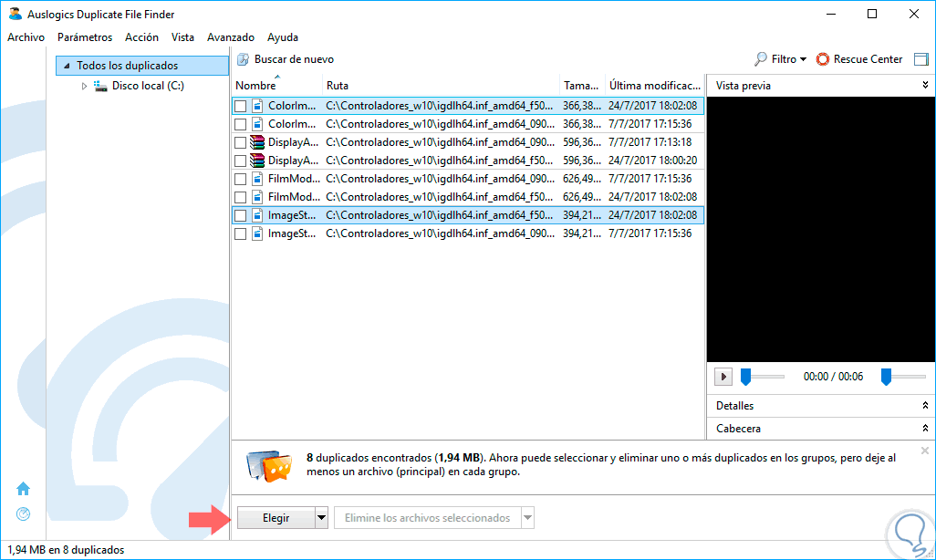Click file icon of FilmMod row dated 24/7/2017
This screenshot has height=560, width=936.
point(257,197)
